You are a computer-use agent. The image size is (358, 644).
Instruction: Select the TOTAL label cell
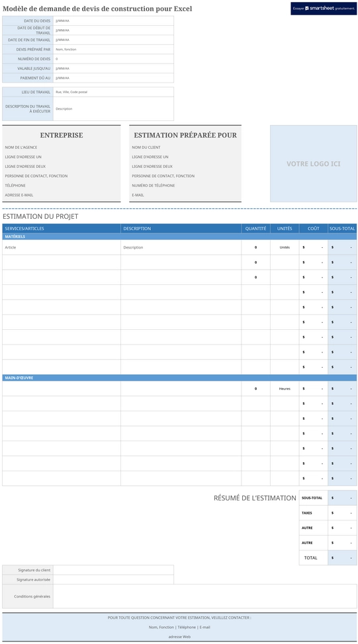[x=314, y=558]
